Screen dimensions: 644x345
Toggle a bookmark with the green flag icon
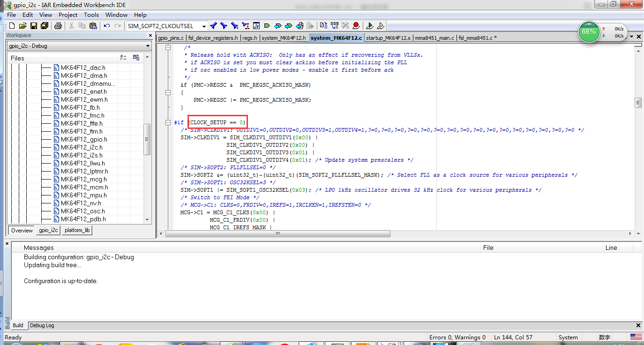point(267,26)
